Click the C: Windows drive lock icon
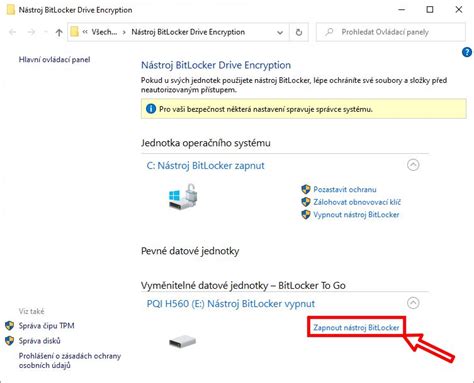The height and width of the screenshot is (383, 474). coord(183,196)
